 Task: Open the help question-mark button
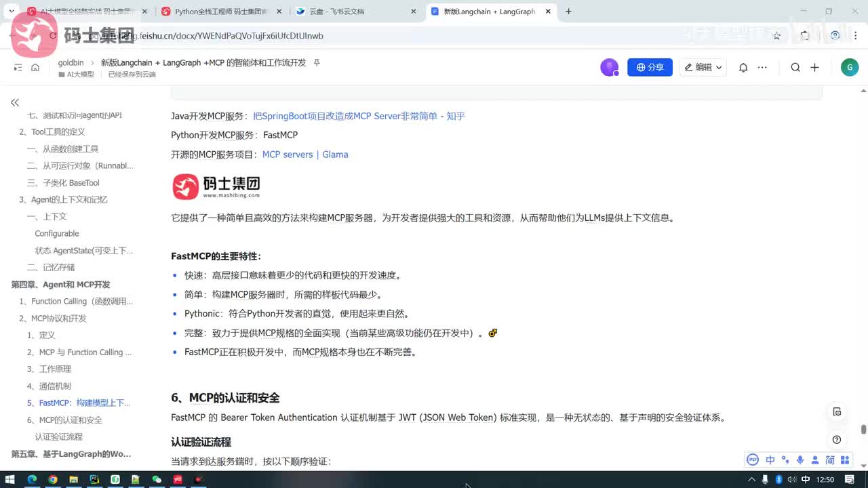pyautogui.click(x=837, y=440)
